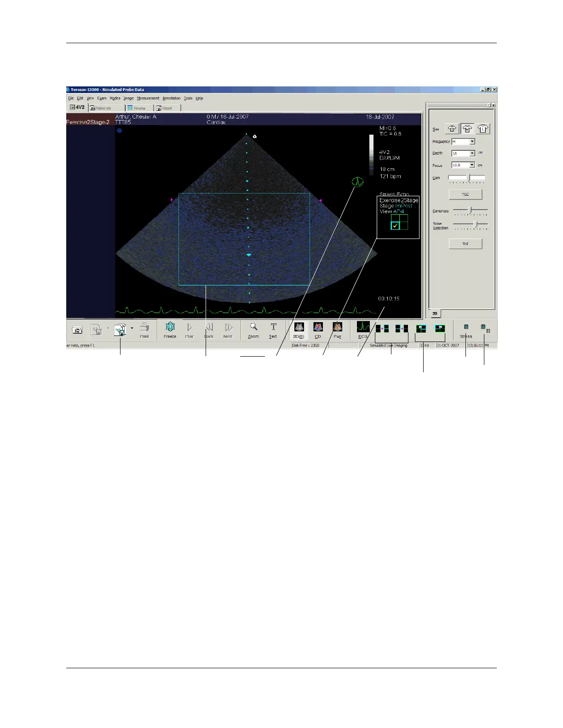This screenshot has width=563, height=728.
Task: Click the second quad-view selector icon after ECG
Action: pyautogui.click(x=402, y=329)
